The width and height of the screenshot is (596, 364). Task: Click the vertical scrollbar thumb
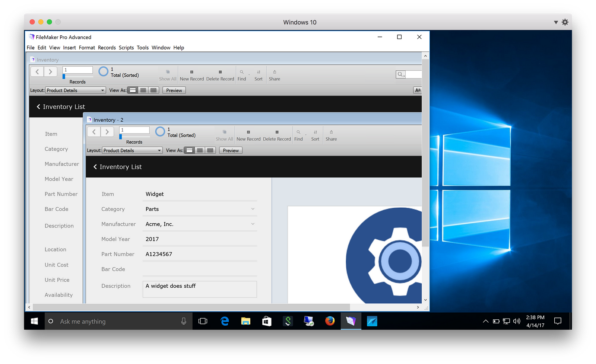coord(425,153)
